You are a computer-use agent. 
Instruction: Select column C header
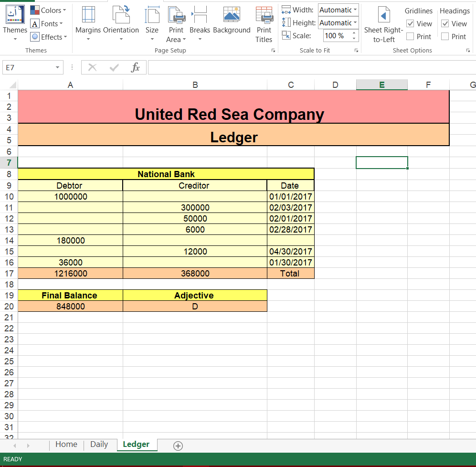click(x=291, y=85)
